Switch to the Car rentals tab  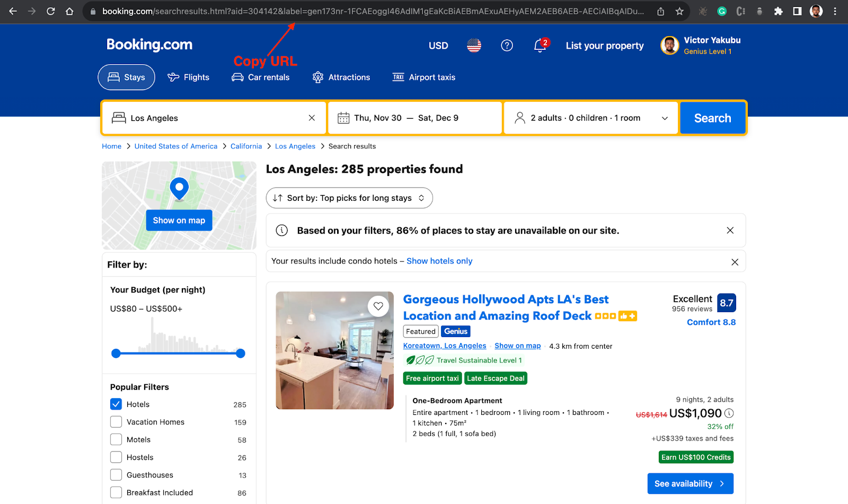pos(261,77)
